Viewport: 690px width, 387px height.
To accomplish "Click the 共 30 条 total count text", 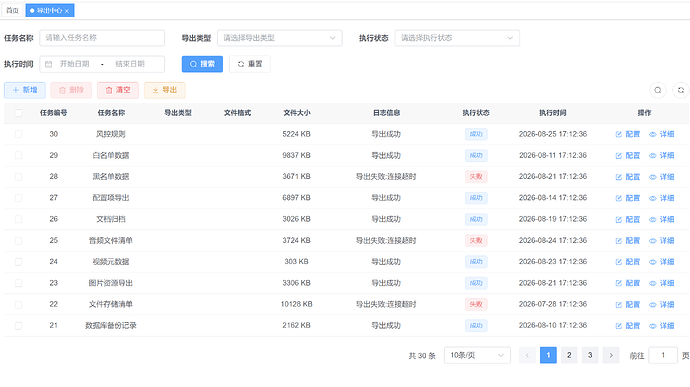I will 422,356.
